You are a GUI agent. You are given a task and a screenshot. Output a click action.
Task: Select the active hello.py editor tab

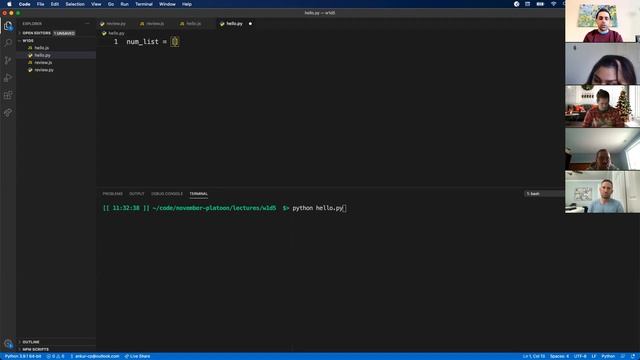point(234,24)
